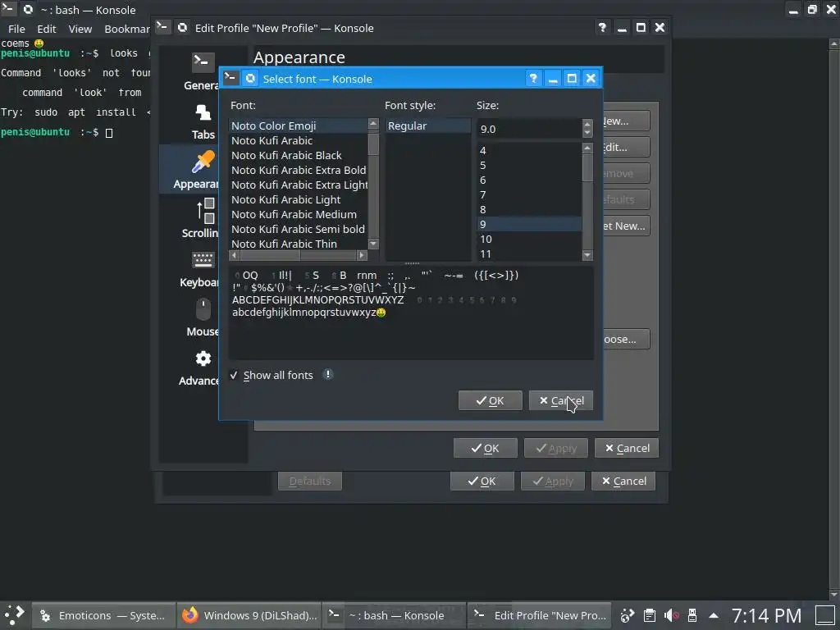Switch to Edit Profile "New Pro..." taskbar entry
This screenshot has width=840, height=630.
540,615
